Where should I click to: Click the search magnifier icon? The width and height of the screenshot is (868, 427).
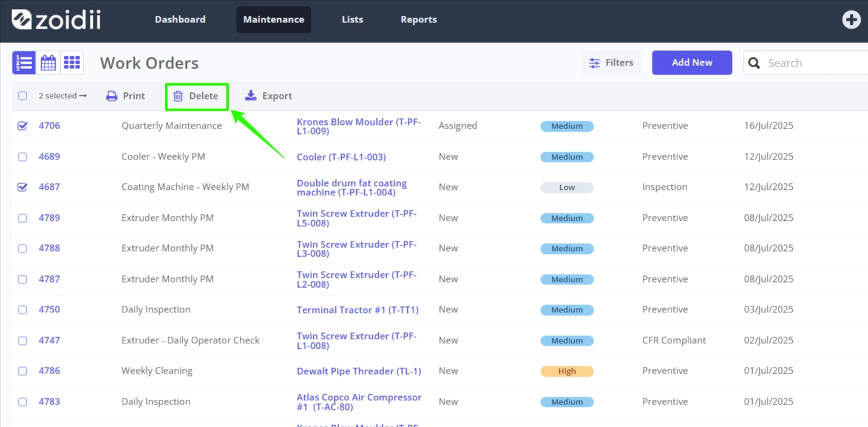point(754,63)
